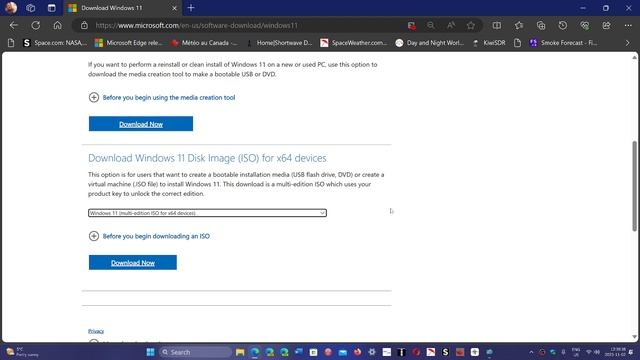The image size is (640, 360).
Task: Open the KiwiSDR bookmark
Action: [x=489, y=42]
